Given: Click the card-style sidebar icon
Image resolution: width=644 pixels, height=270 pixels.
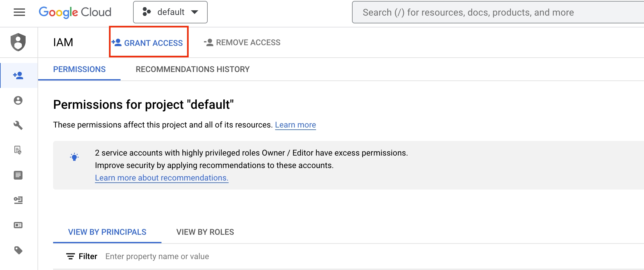Looking at the screenshot, I should (x=18, y=225).
